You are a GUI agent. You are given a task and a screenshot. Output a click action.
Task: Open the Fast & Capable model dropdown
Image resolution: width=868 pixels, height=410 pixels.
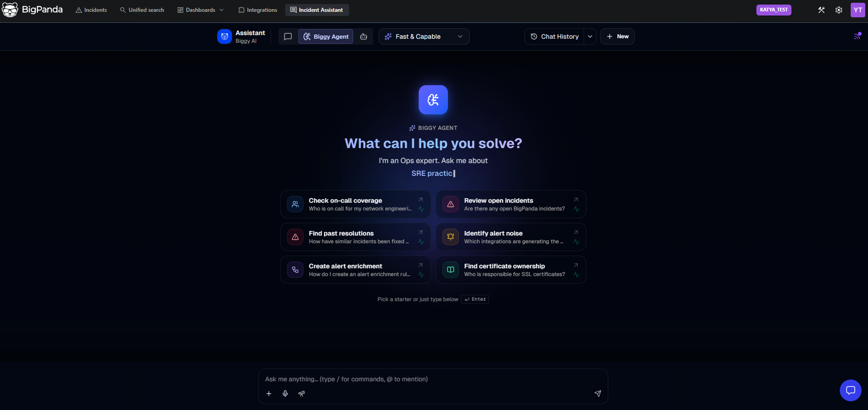pyautogui.click(x=424, y=36)
